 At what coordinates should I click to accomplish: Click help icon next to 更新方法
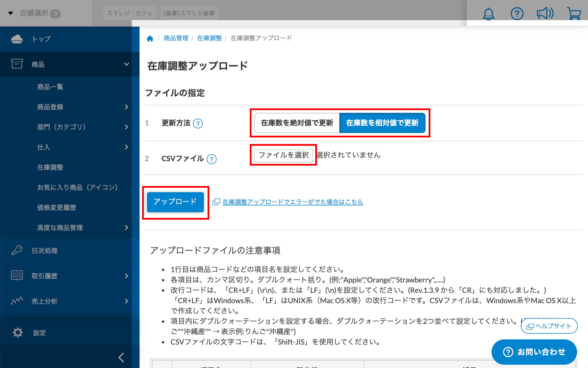pyautogui.click(x=198, y=124)
